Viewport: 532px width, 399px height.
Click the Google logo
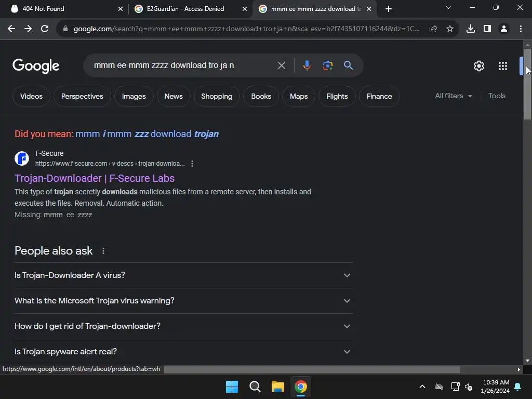36,66
